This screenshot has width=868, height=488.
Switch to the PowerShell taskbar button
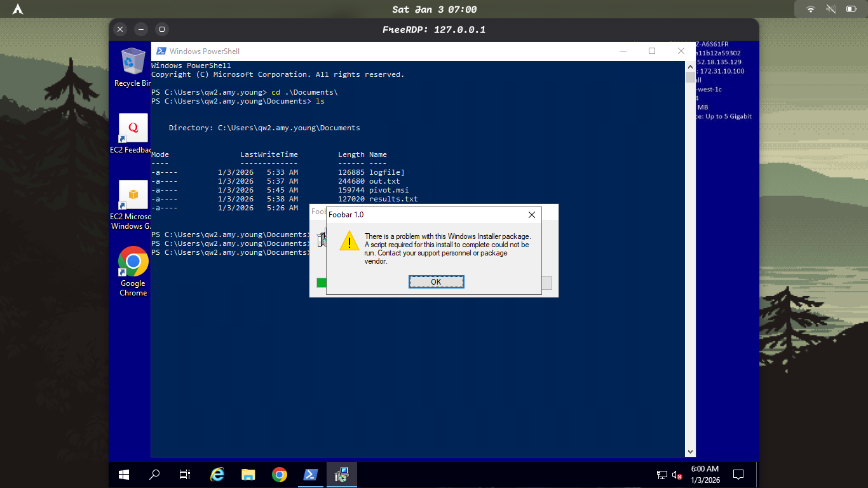310,475
